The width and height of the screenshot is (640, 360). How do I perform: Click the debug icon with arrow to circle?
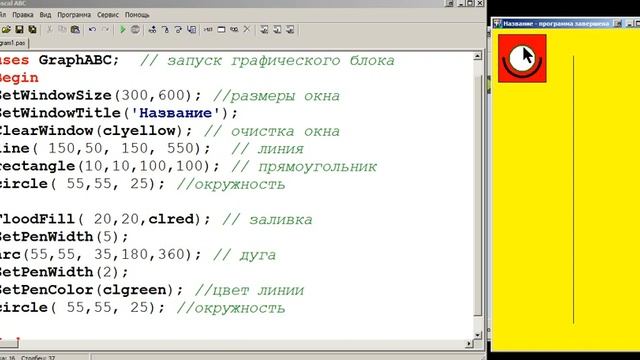pyautogui.click(x=178, y=30)
